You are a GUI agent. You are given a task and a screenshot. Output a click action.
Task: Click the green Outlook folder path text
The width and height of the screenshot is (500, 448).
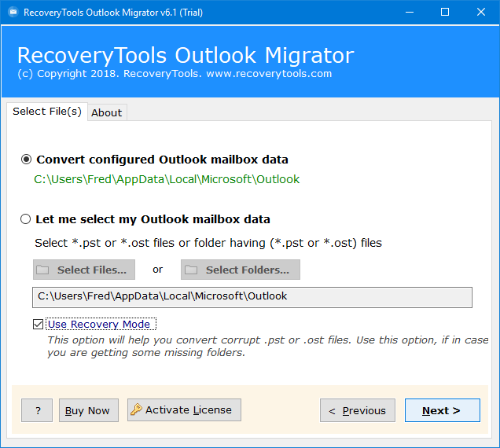167,179
